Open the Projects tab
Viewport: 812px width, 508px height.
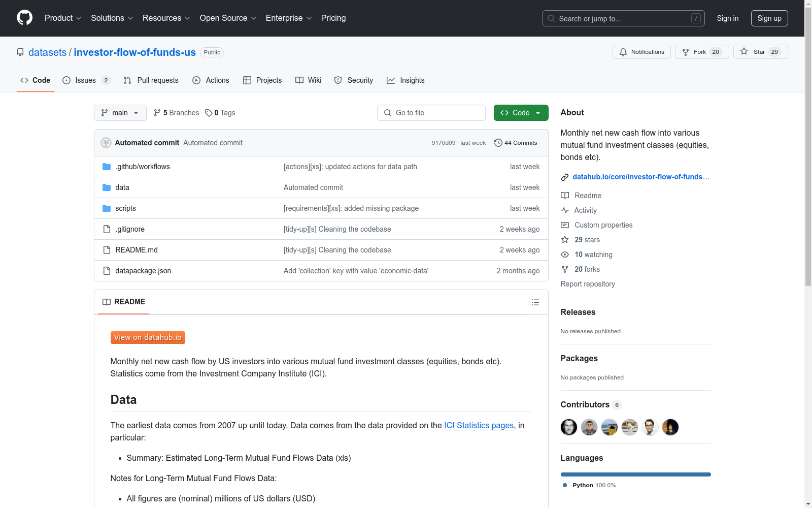pos(262,80)
